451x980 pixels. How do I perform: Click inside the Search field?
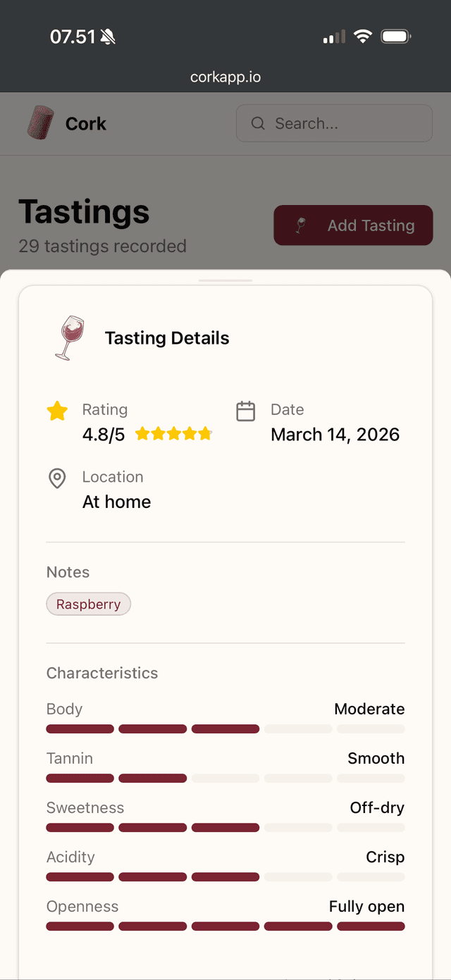(x=334, y=123)
